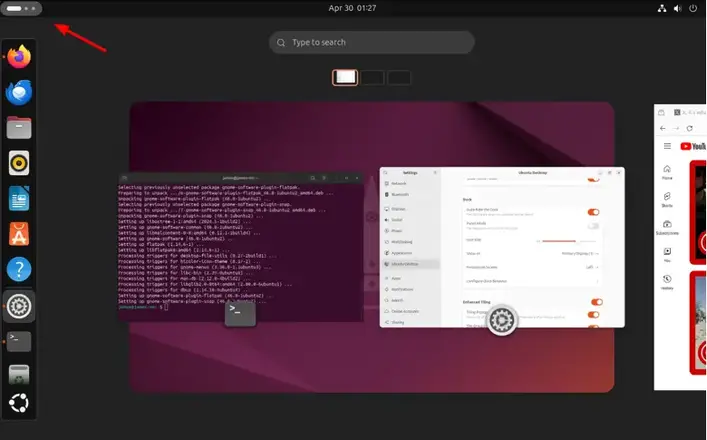Open the Trash dock icon
This screenshot has width=707, height=440.
coord(19,375)
